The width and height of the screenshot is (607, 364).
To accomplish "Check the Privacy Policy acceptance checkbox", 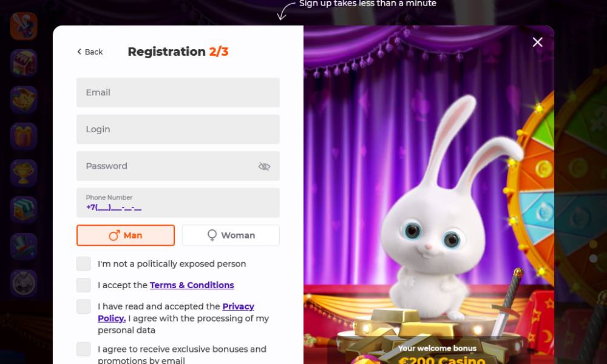I will click(x=84, y=306).
